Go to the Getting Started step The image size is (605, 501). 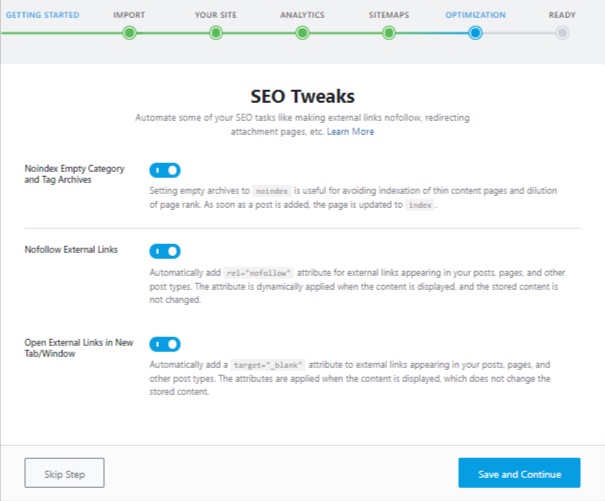pos(42,15)
